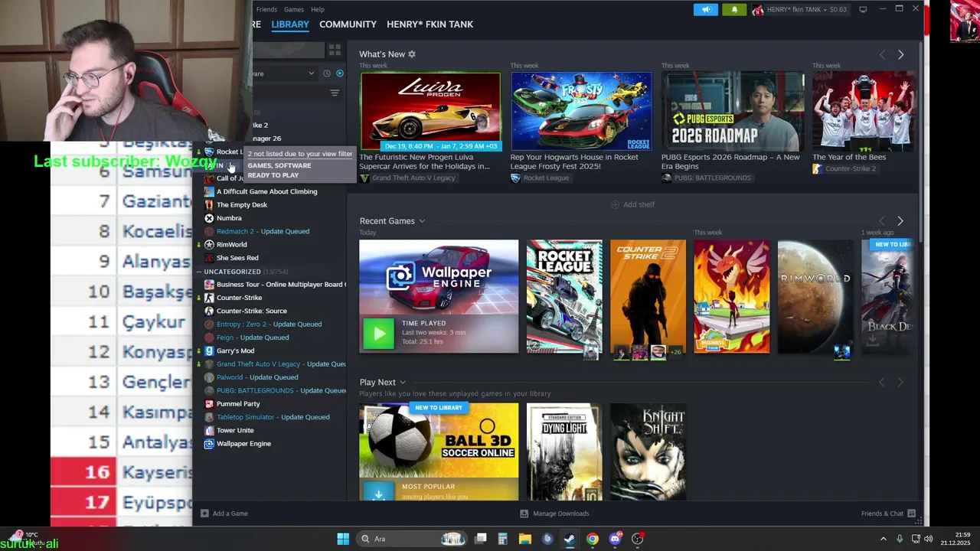980x551 pixels.
Task: Select Tower Unite in library list
Action: click(x=235, y=430)
